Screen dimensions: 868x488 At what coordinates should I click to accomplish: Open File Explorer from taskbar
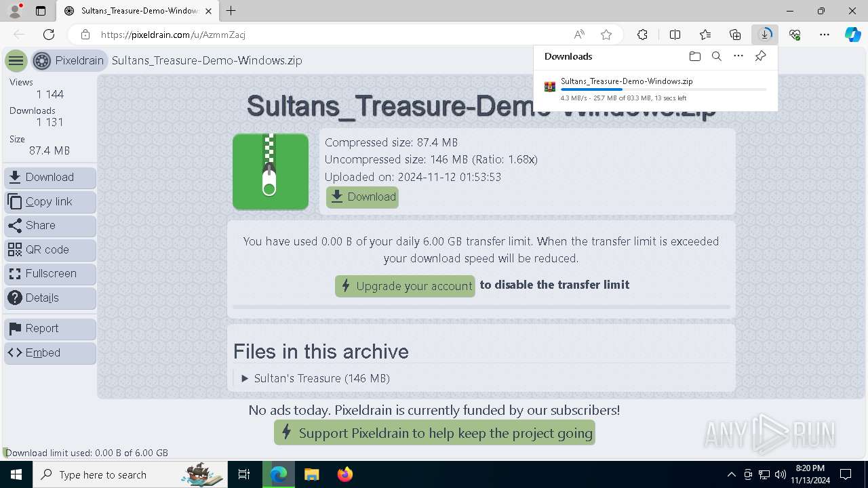(311, 474)
